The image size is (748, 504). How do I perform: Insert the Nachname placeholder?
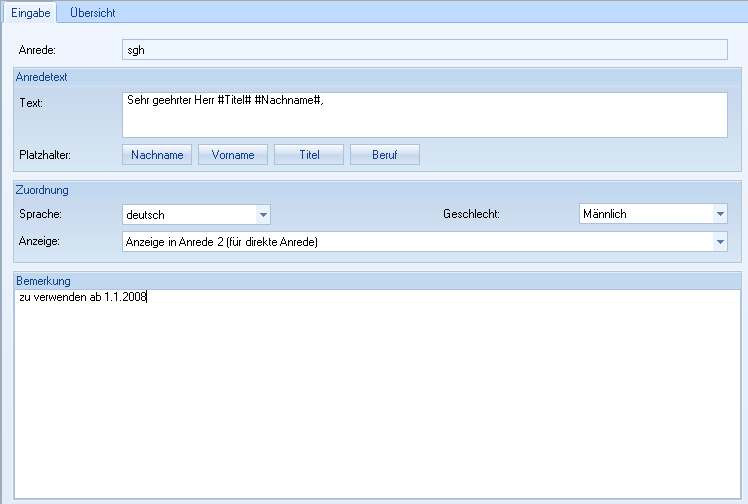[157, 155]
